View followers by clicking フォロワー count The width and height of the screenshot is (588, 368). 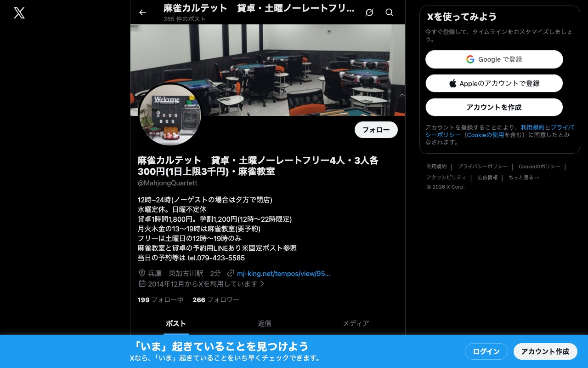(x=216, y=299)
